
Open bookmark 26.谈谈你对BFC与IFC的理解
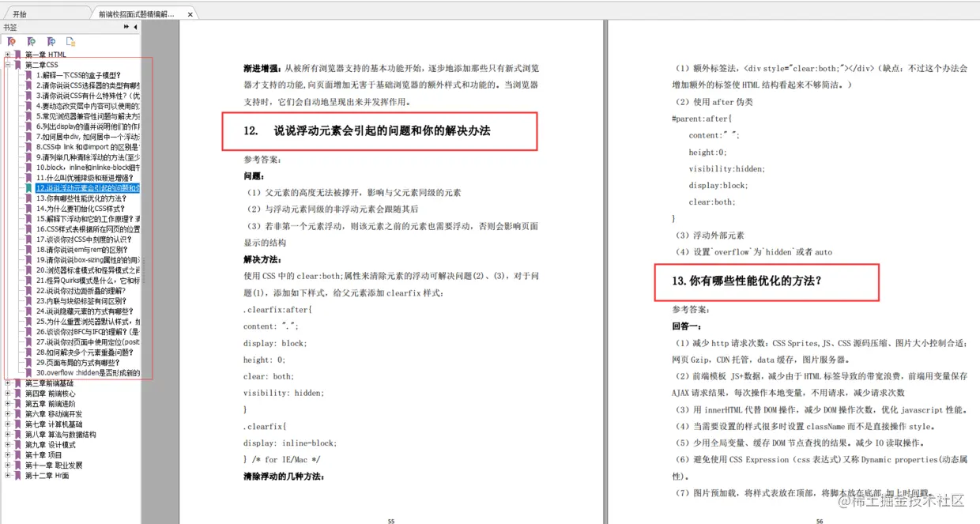click(x=89, y=331)
